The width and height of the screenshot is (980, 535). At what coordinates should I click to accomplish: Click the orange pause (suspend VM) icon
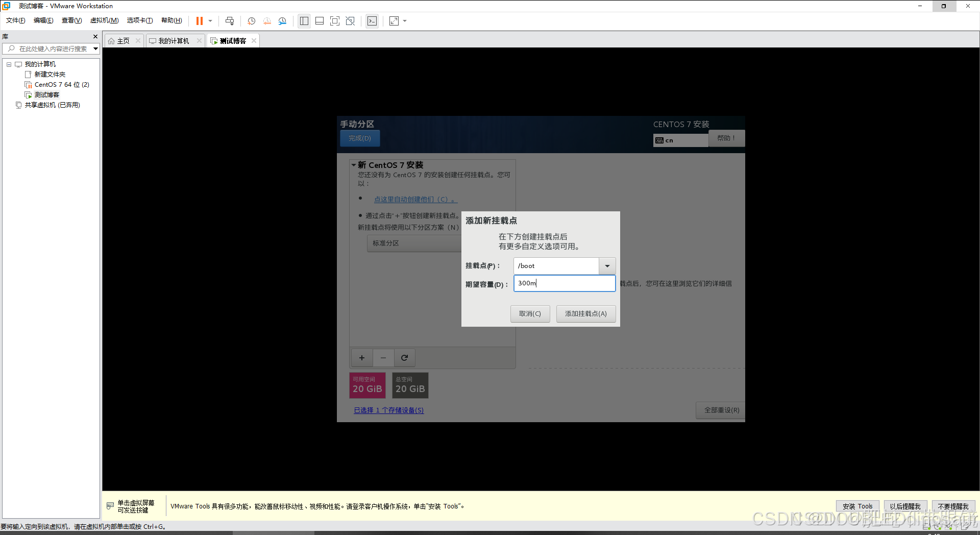tap(200, 21)
